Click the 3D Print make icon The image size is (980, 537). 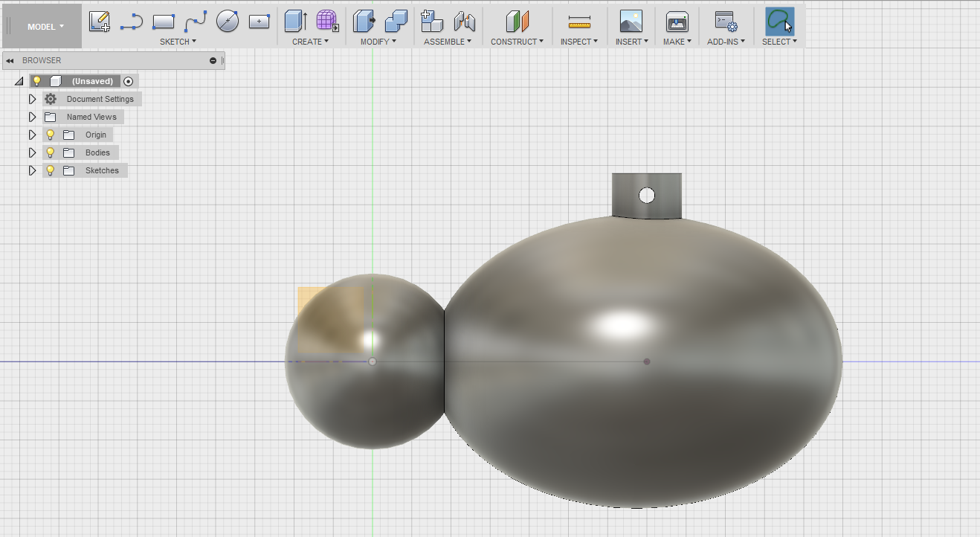677,22
